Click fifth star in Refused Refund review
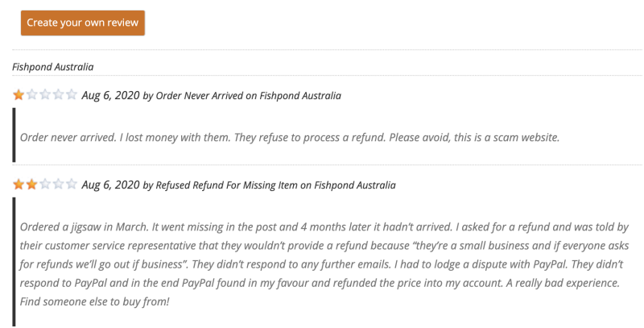The height and width of the screenshot is (328, 644). [x=72, y=185]
